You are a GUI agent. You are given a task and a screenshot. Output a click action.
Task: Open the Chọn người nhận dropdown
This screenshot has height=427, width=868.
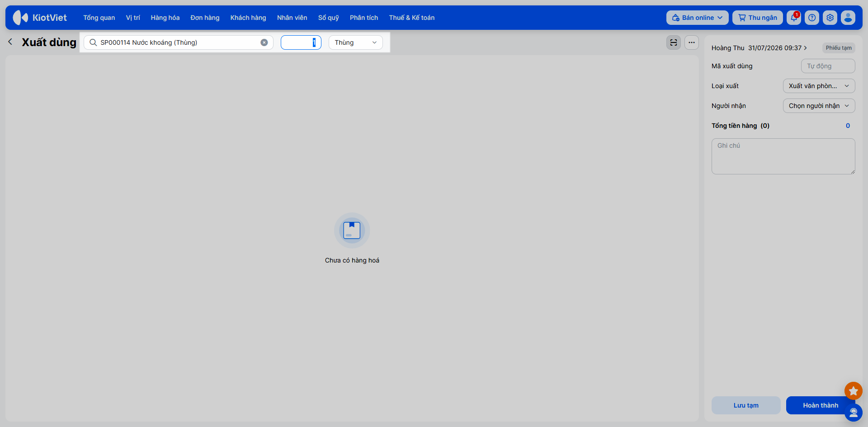tap(819, 106)
